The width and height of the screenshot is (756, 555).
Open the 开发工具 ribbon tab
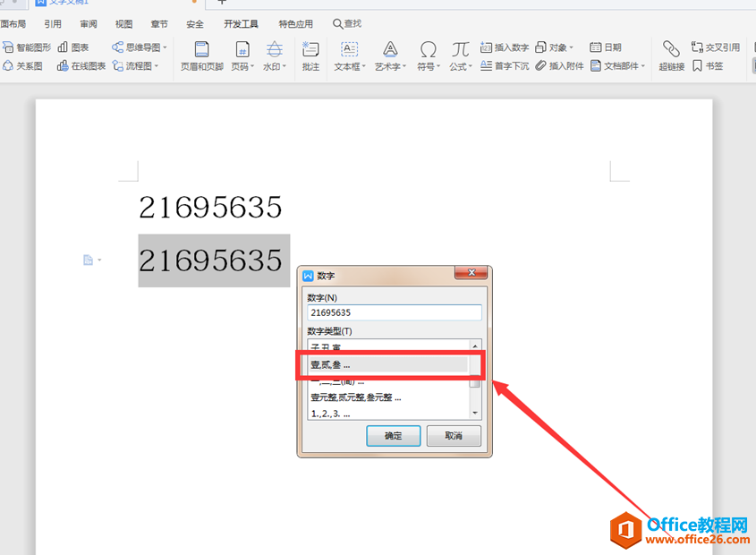click(x=241, y=23)
